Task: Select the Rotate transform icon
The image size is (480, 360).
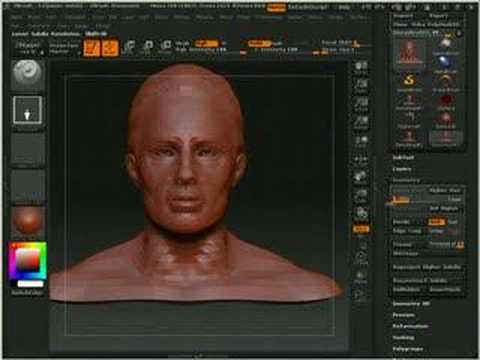Action: 165,48
